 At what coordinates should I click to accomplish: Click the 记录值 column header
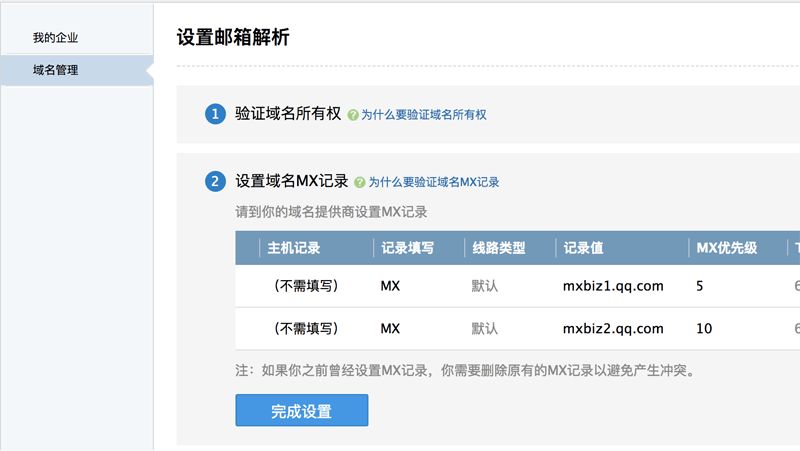click(583, 248)
